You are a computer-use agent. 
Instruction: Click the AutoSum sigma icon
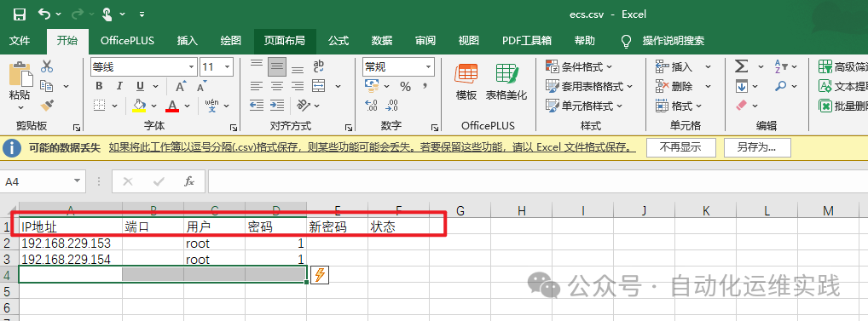pos(741,67)
